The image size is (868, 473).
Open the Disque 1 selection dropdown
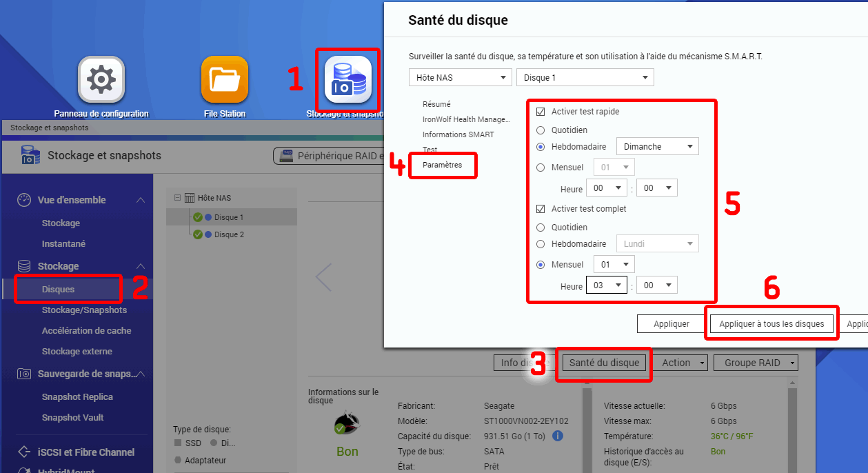tap(585, 78)
